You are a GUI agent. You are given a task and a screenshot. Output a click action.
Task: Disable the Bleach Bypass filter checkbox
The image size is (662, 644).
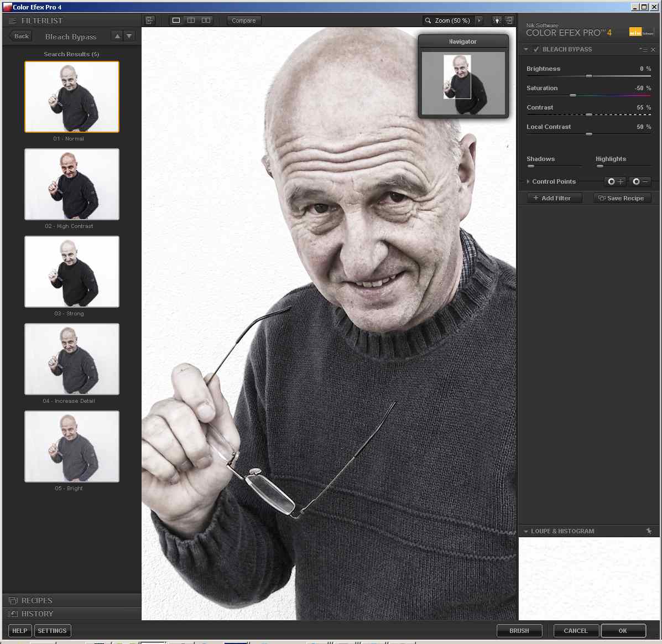[x=536, y=49]
